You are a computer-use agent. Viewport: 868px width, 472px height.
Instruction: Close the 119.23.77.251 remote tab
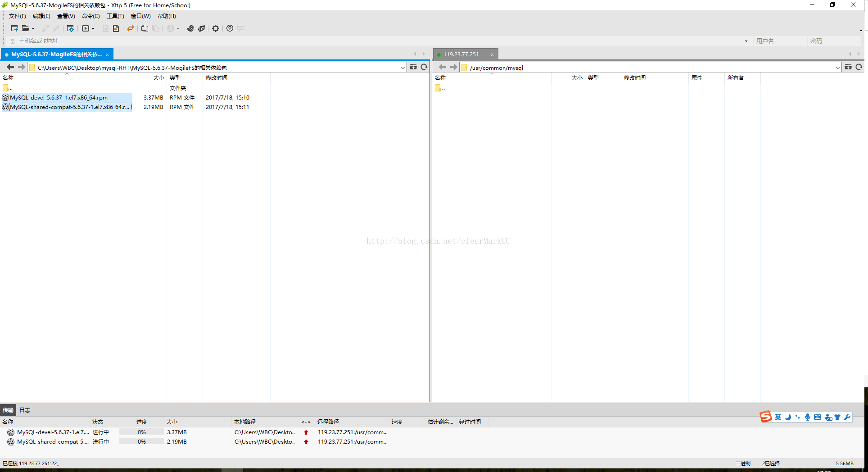pyautogui.click(x=492, y=54)
